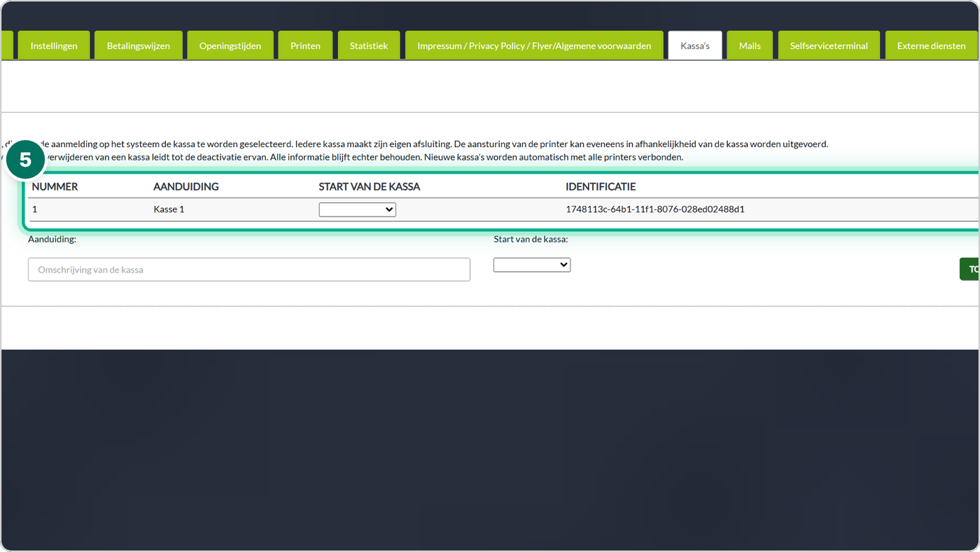Go to the Printen tab
The width and height of the screenshot is (980, 552).
click(305, 46)
